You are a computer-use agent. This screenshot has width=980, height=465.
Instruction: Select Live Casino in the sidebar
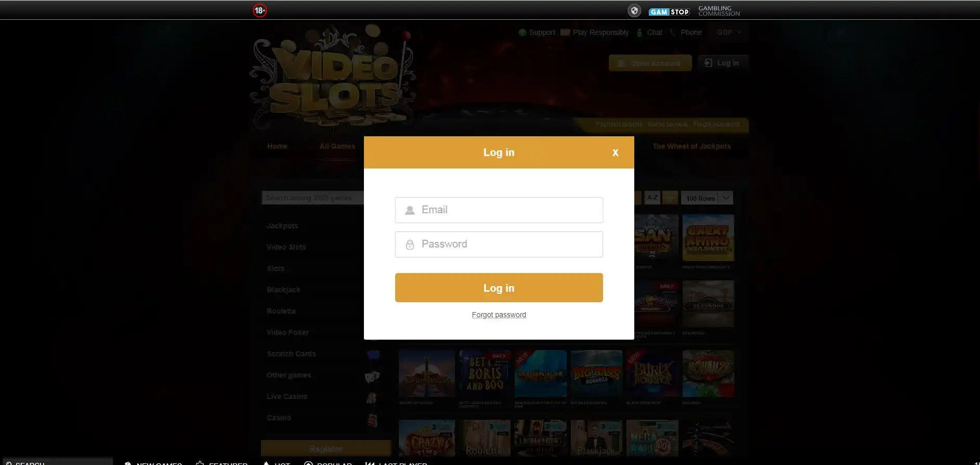(287, 396)
